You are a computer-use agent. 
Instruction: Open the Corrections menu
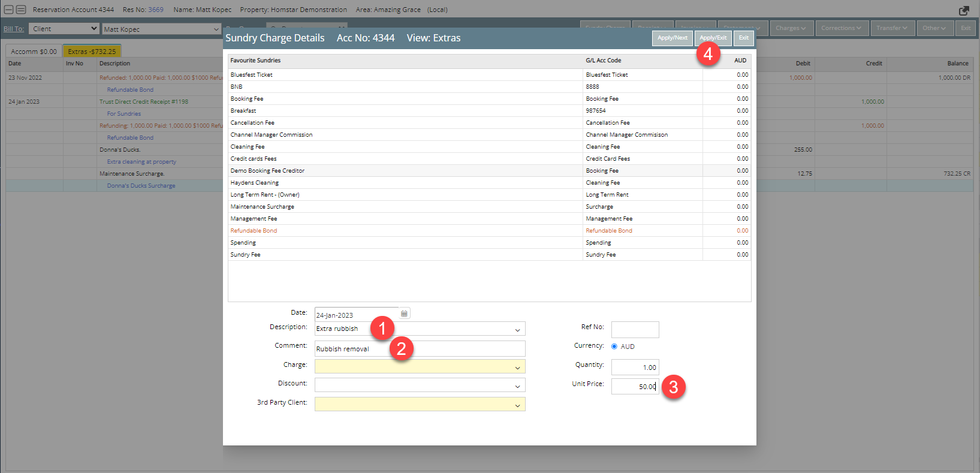click(840, 28)
